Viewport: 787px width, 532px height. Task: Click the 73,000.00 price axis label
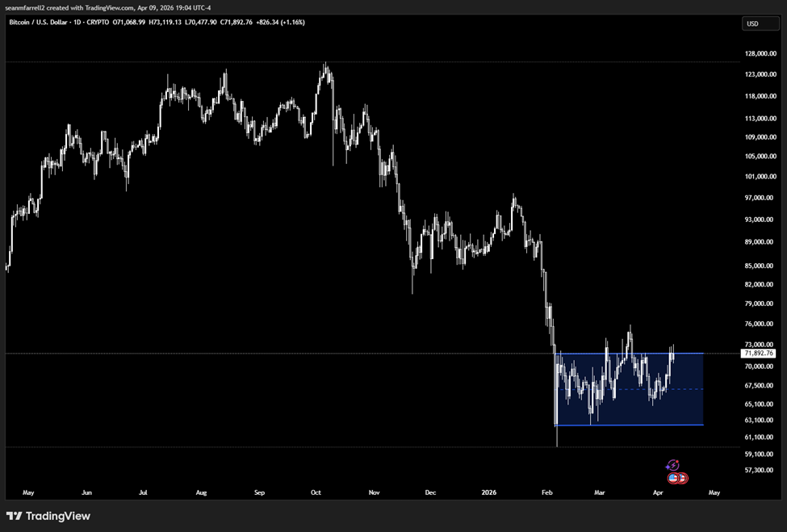759,345
